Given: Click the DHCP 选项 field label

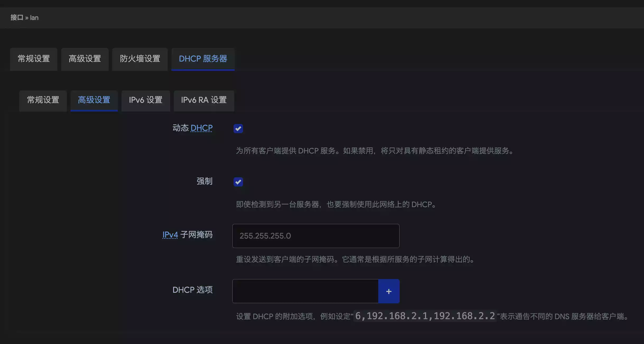Looking at the screenshot, I should (x=192, y=290).
